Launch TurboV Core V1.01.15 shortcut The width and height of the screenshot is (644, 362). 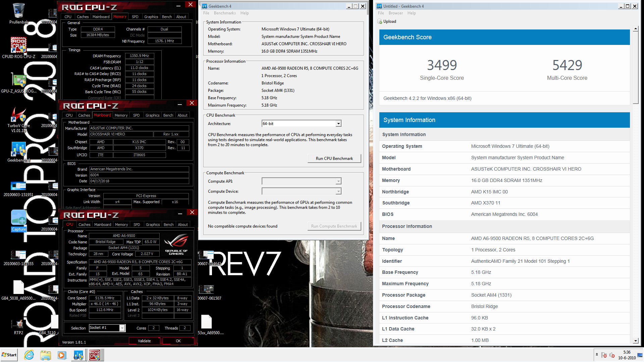pos(18,119)
